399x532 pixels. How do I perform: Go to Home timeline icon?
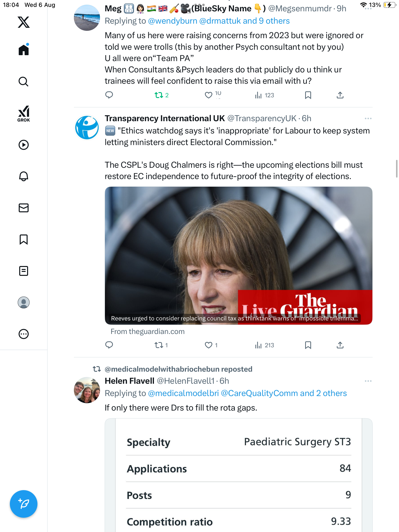24,50
